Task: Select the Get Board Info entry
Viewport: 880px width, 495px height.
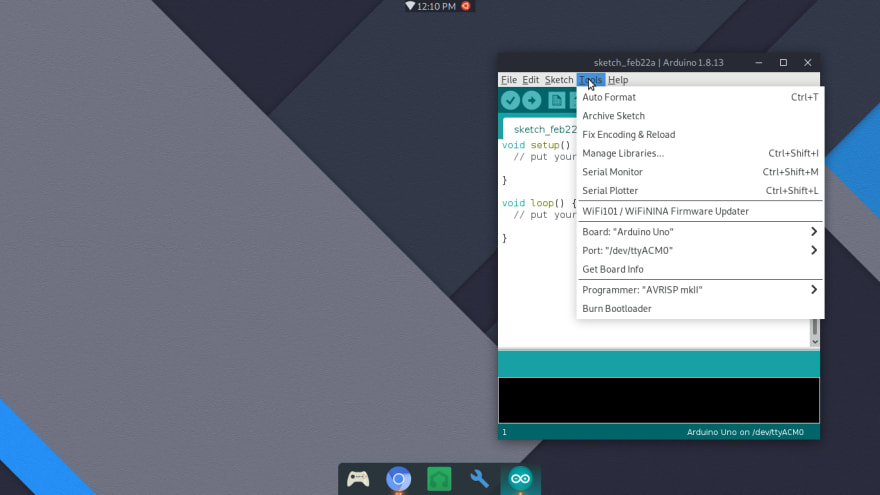Action: click(700, 269)
